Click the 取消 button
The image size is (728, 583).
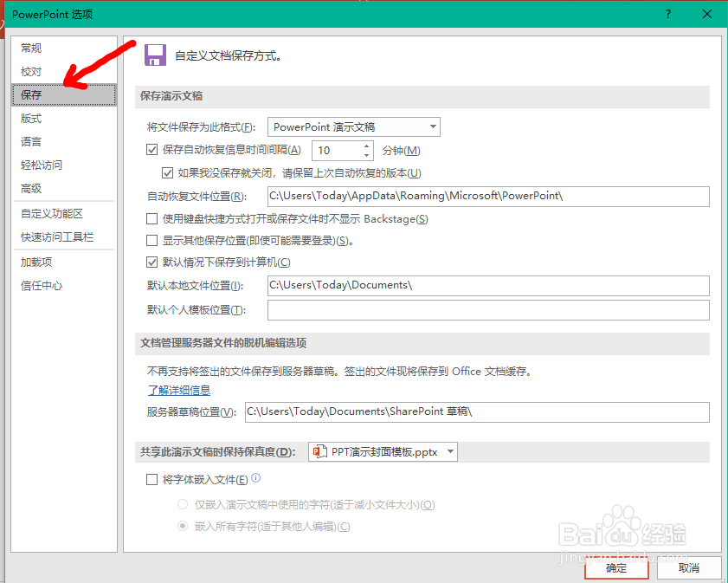coord(689,568)
